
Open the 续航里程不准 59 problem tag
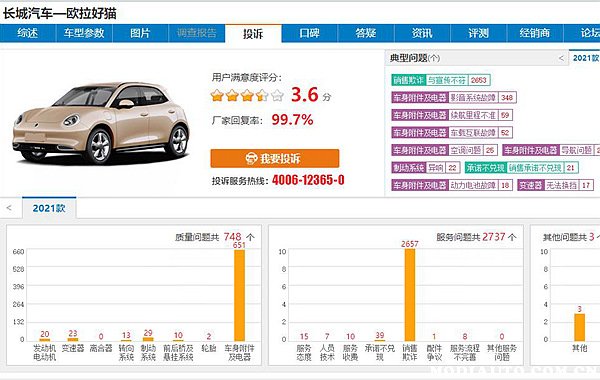pos(452,115)
